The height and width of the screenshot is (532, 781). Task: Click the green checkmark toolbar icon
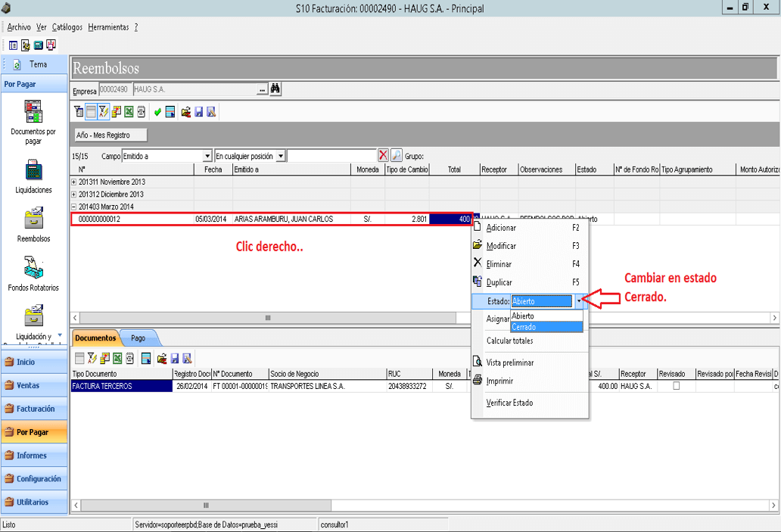(157, 112)
